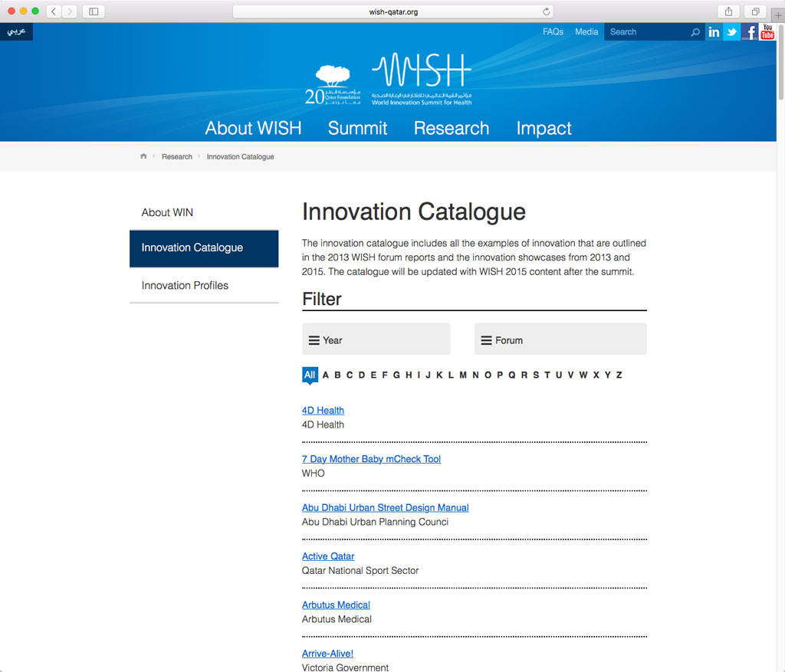Filter catalogue by letter D
The height and width of the screenshot is (672, 785).
362,375
